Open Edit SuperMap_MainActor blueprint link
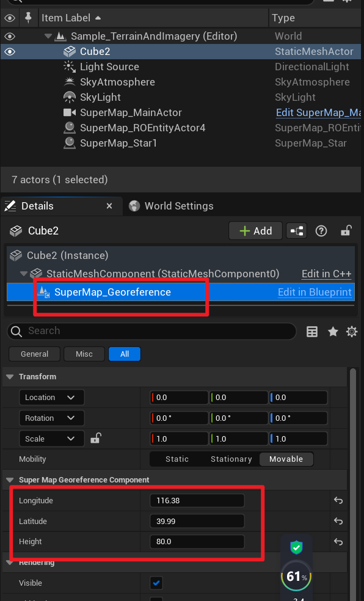 (318, 112)
